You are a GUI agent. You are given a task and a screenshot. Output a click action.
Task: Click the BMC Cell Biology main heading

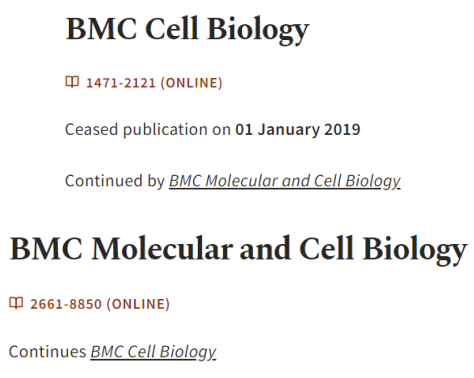click(188, 29)
